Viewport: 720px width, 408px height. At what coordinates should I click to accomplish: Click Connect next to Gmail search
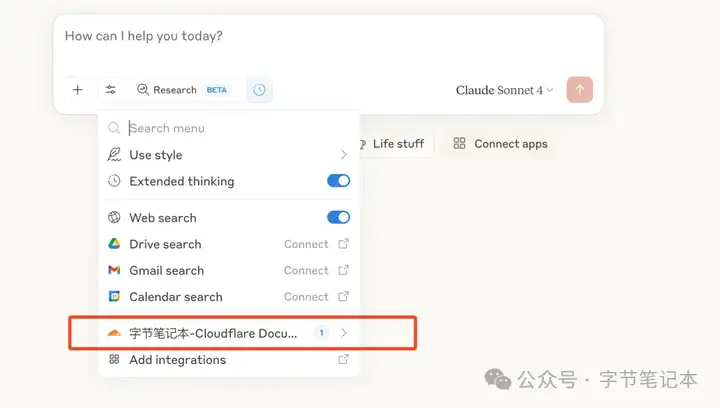tap(306, 270)
